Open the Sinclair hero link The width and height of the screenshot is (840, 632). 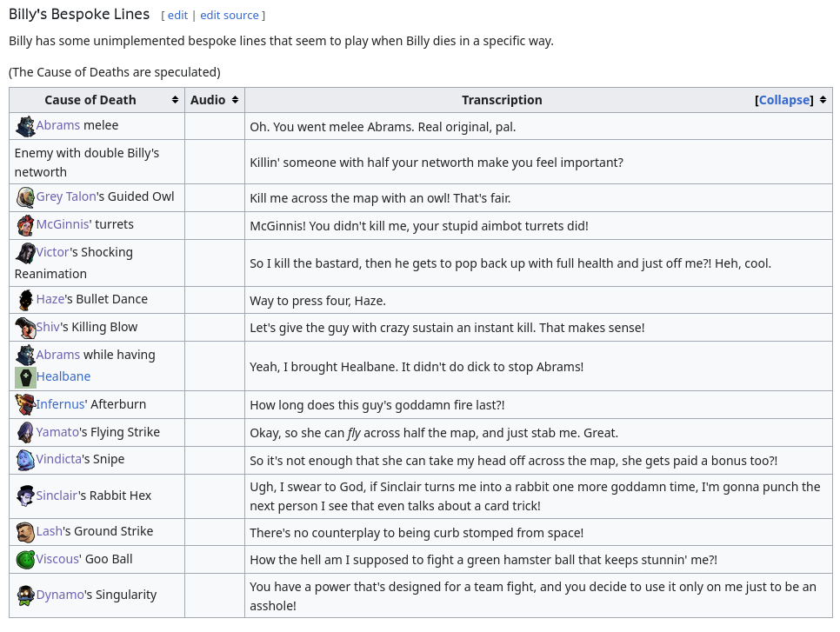point(57,496)
